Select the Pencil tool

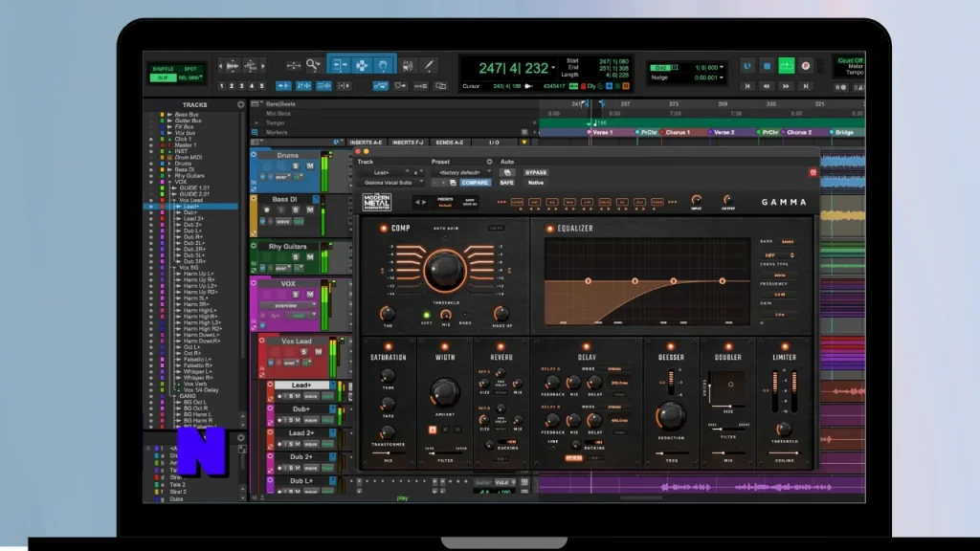pyautogui.click(x=429, y=66)
